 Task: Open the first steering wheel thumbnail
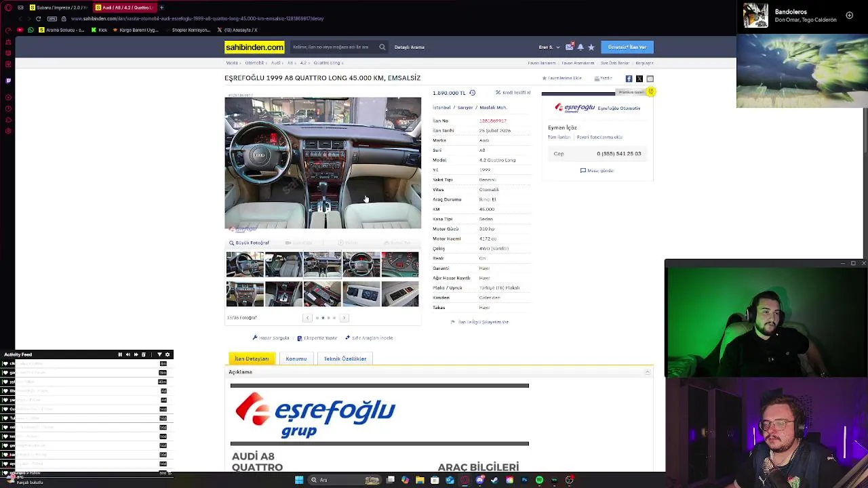pyautogui.click(x=245, y=264)
